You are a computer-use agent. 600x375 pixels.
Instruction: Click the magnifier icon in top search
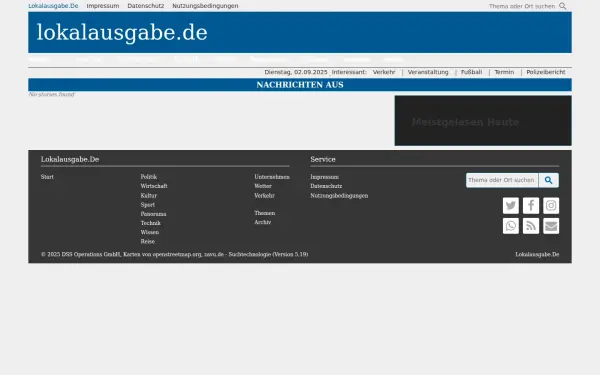point(562,6)
